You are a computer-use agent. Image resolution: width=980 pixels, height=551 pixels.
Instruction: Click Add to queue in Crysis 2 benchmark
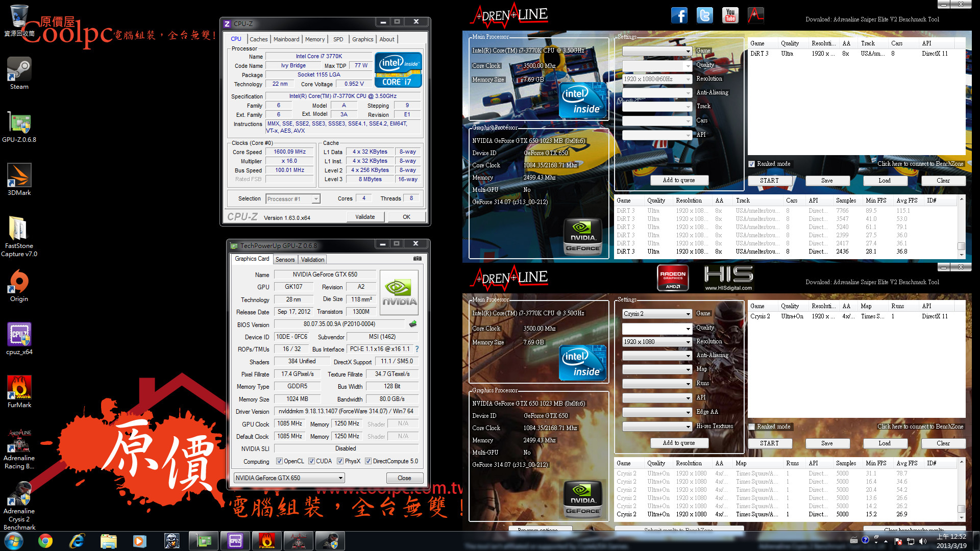pyautogui.click(x=679, y=443)
